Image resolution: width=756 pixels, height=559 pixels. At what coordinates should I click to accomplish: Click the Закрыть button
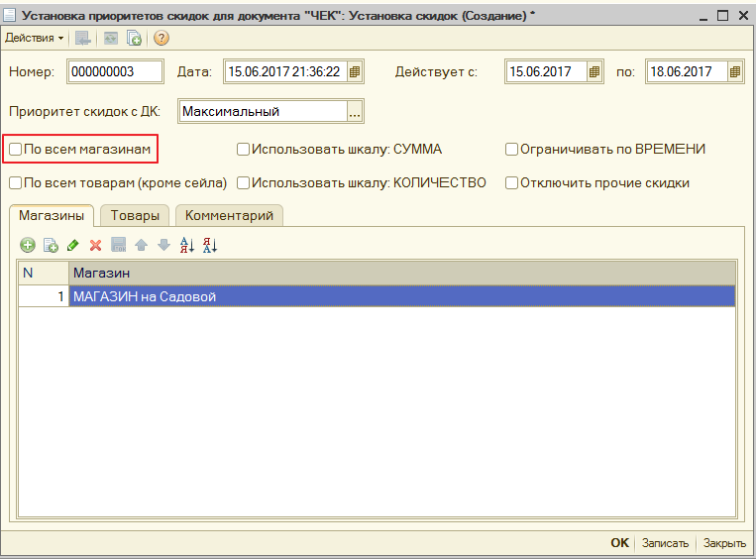coord(724,543)
